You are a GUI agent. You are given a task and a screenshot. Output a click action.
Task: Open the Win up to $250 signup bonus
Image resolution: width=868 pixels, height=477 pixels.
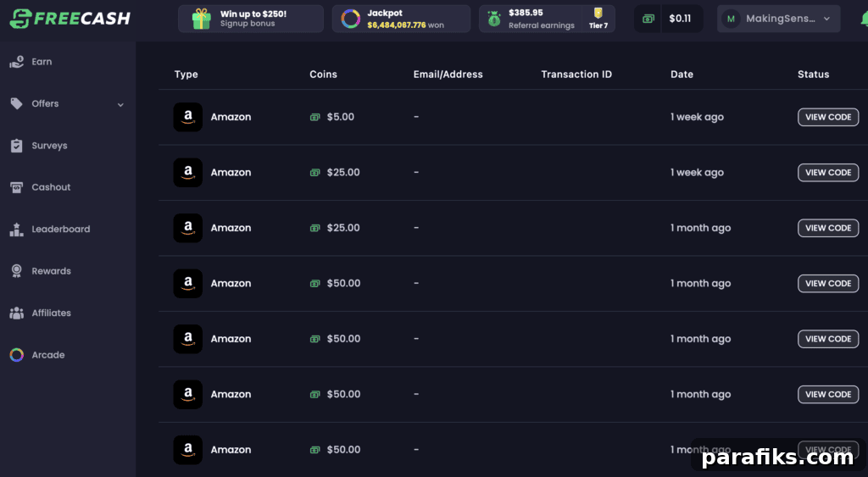pos(251,19)
